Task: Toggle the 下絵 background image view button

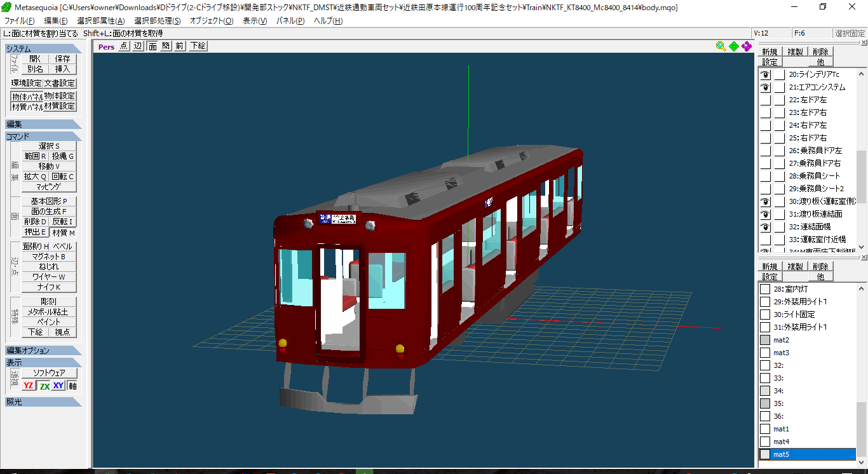Action: tap(198, 46)
